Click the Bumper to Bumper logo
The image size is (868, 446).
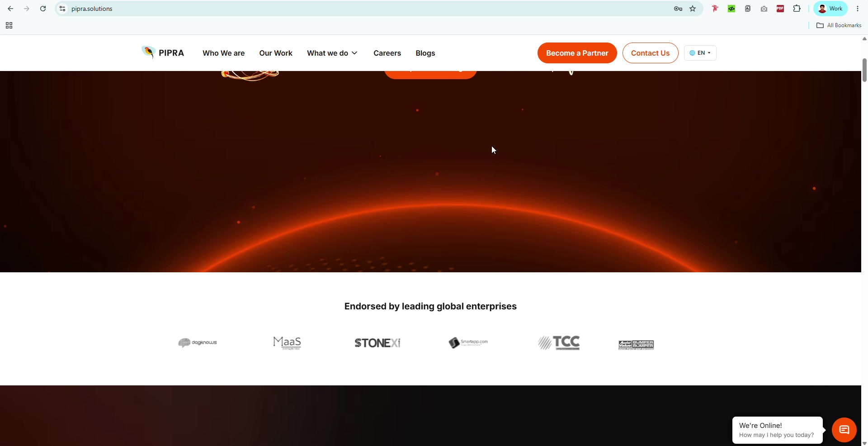tap(636, 345)
